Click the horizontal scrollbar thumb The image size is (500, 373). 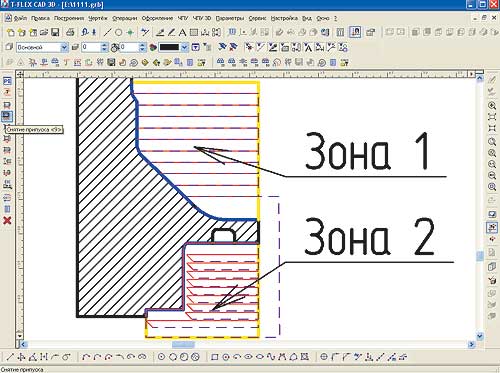tap(183, 344)
